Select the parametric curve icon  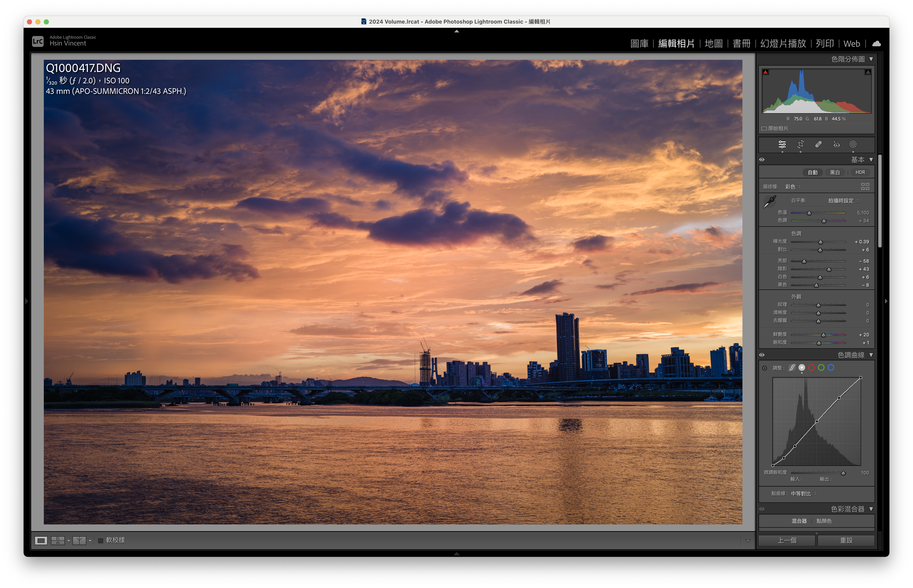point(792,367)
